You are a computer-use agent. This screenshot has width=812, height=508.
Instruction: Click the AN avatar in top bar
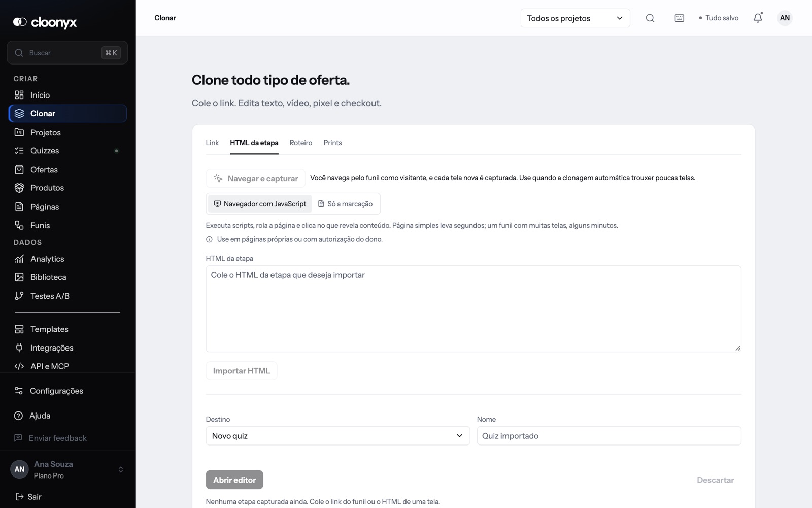(x=785, y=18)
